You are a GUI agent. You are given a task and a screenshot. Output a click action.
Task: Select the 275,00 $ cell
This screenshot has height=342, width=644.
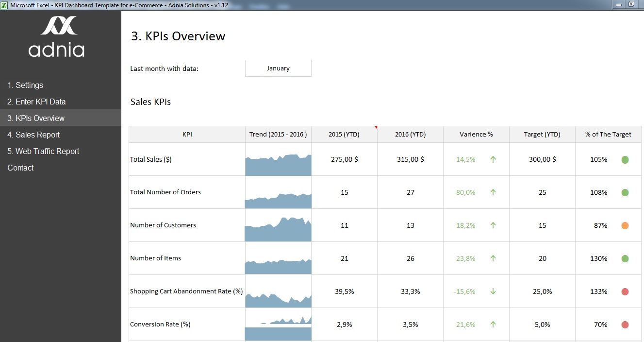point(344,159)
